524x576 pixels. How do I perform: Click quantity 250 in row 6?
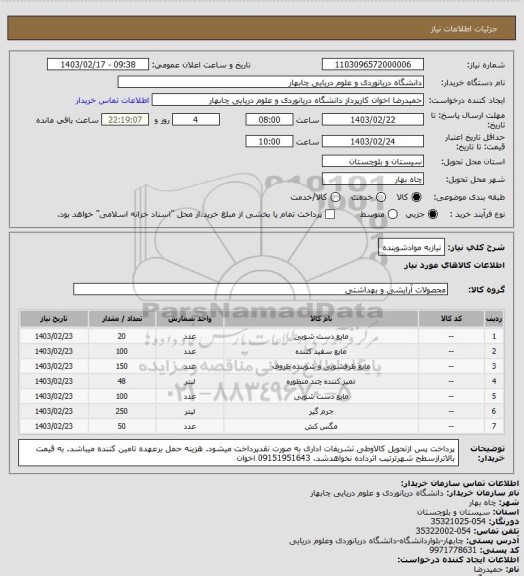(x=122, y=411)
